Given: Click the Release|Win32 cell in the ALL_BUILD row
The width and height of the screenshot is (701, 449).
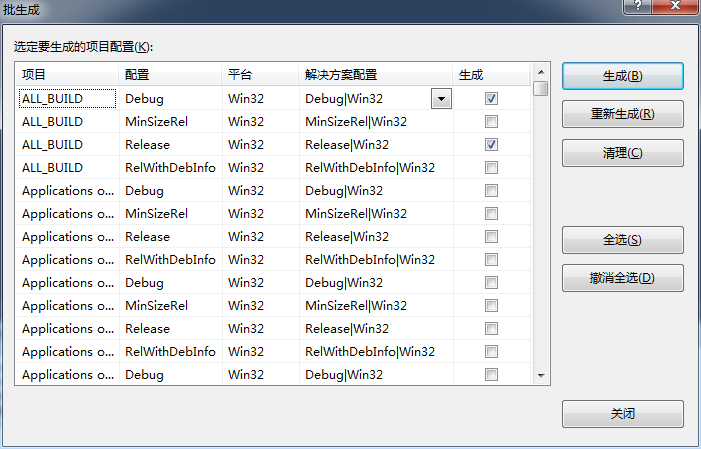Looking at the screenshot, I should 376,144.
